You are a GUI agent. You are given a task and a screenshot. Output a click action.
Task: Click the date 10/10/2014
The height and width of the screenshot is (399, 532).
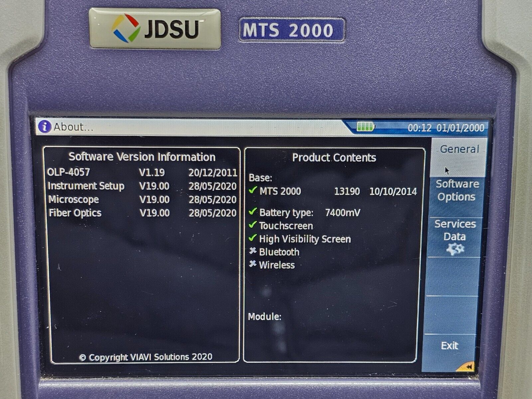393,192
